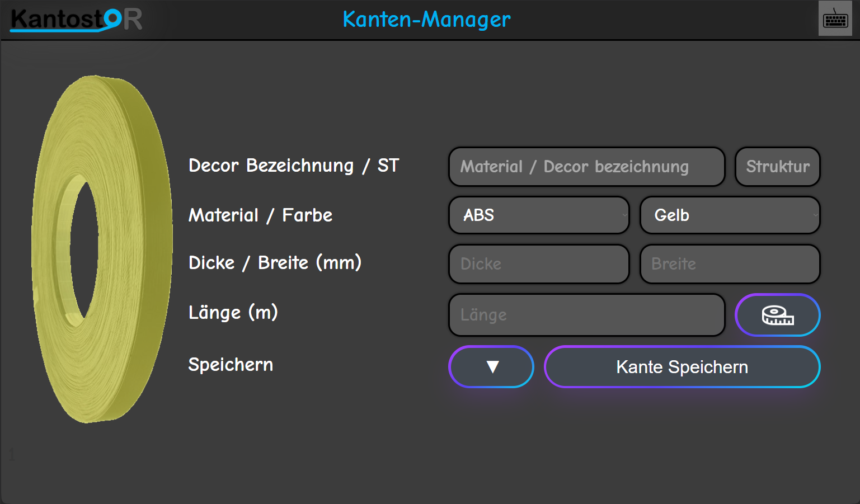860x504 pixels.
Task: Click into the Länge input field
Action: tap(586, 315)
